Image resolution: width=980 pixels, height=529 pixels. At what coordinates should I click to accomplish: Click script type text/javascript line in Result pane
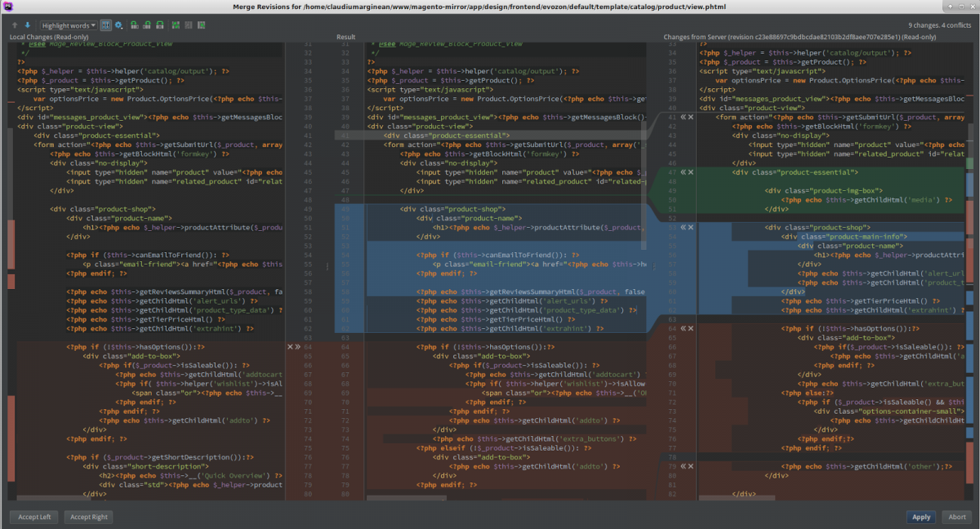431,89
